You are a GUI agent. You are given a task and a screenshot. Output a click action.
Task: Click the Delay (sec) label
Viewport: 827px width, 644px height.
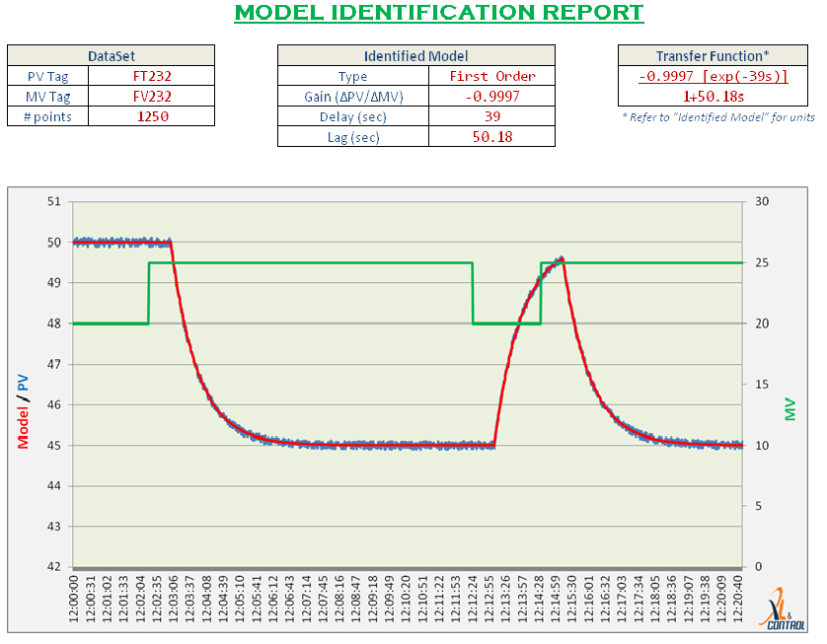(x=353, y=116)
